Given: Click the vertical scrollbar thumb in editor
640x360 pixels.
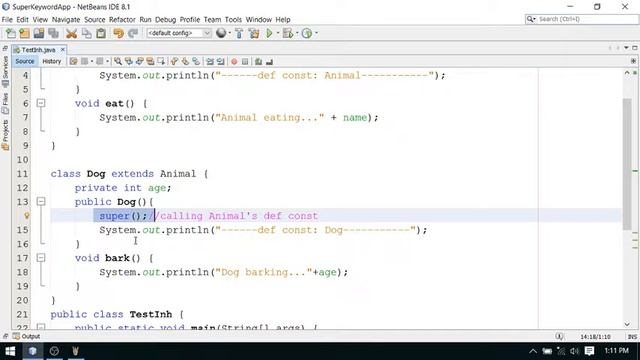Looking at the screenshot, I should click(x=627, y=164).
